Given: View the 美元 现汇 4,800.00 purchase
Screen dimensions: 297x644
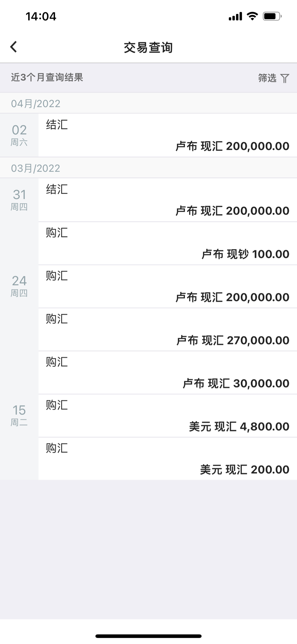Looking at the screenshot, I should 168,416.
